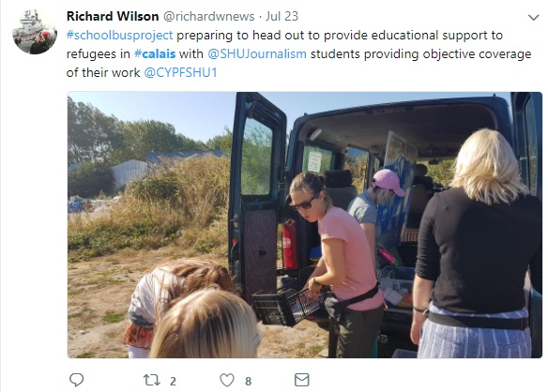Open the Jul 23 timestamp permalink
Screen dimensions: 548x392
[282, 17]
